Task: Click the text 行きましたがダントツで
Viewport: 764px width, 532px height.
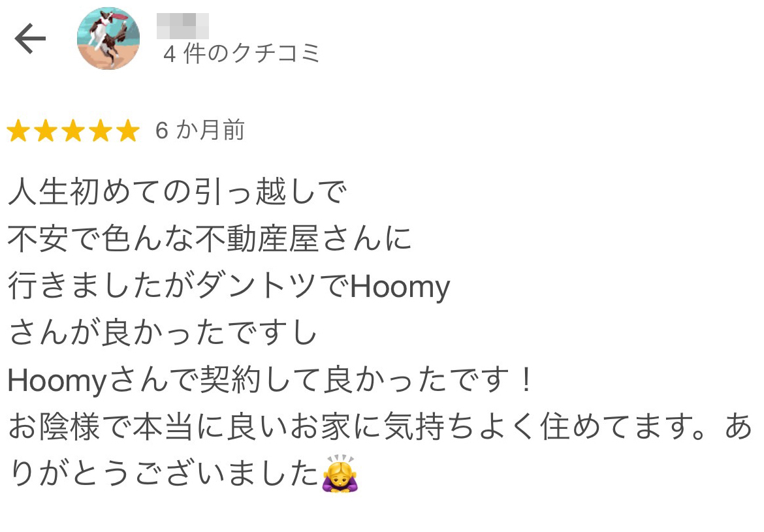Action: click(x=179, y=286)
